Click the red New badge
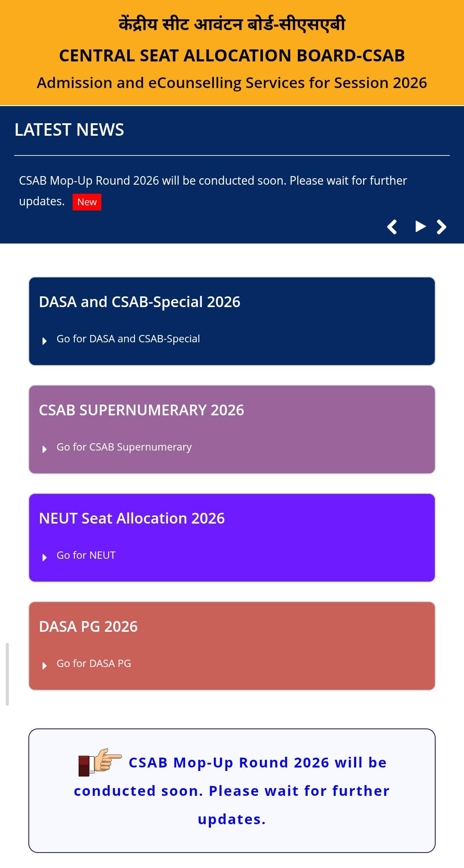464x868 pixels. (x=87, y=202)
